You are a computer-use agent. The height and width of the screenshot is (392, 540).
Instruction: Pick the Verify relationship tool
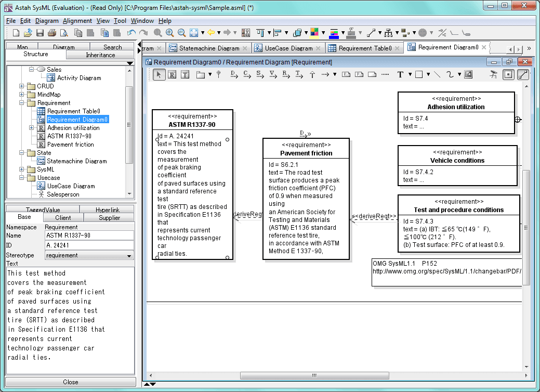273,74
